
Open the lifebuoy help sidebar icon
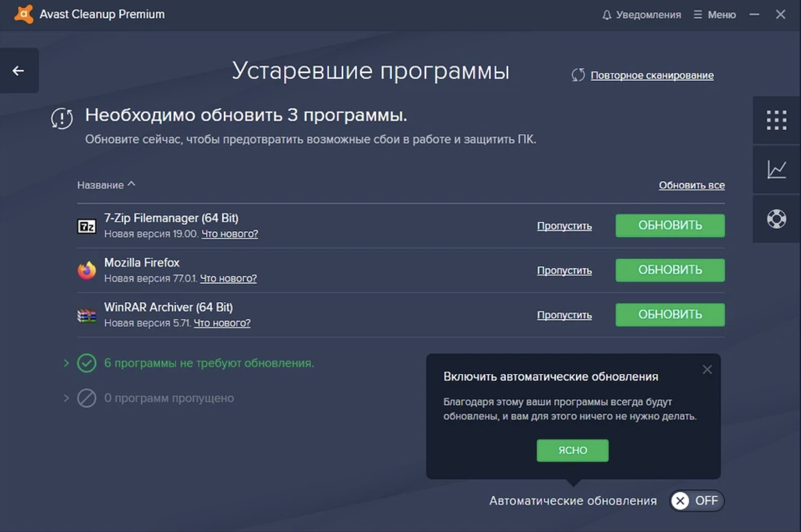click(776, 218)
